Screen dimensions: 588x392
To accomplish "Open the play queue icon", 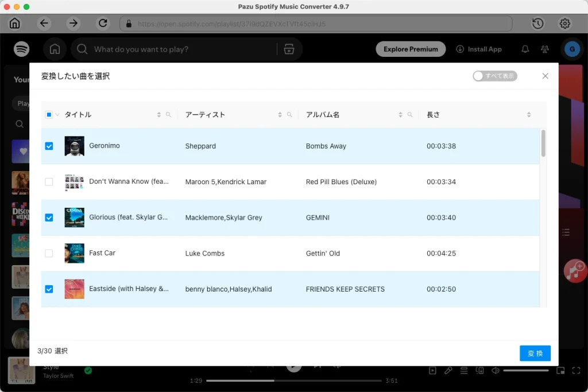I will click(464, 371).
